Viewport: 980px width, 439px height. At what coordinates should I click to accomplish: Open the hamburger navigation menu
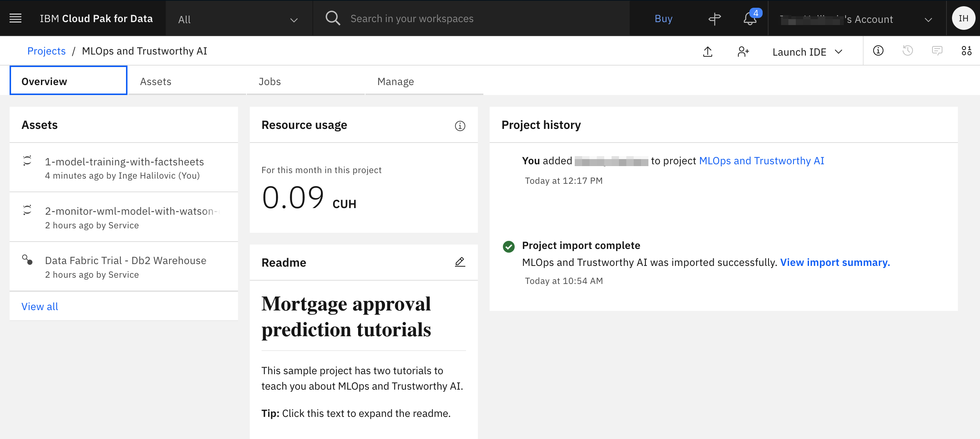click(x=15, y=18)
